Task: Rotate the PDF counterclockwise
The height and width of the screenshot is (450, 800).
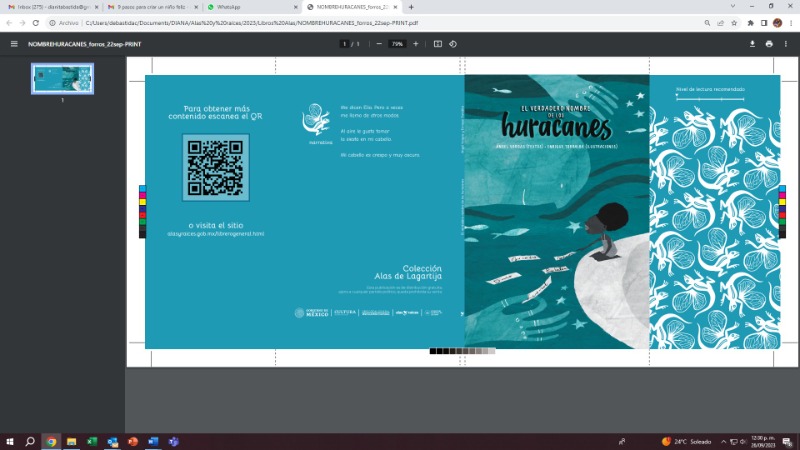Action: tap(453, 44)
